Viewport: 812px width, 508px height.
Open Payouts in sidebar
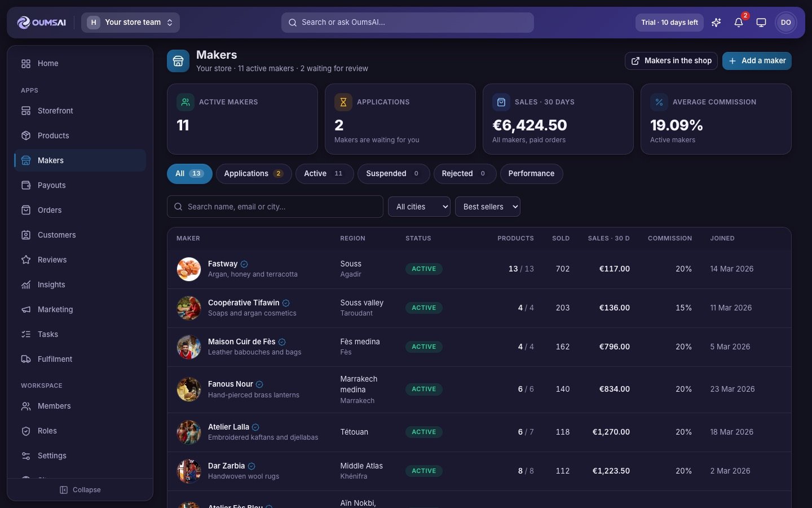(x=80, y=185)
